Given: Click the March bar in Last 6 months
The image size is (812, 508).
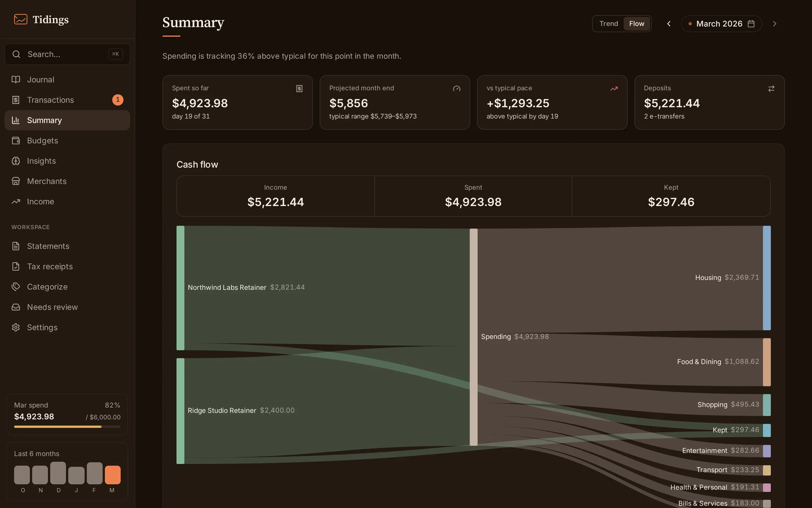Looking at the screenshot, I should 112,475.
